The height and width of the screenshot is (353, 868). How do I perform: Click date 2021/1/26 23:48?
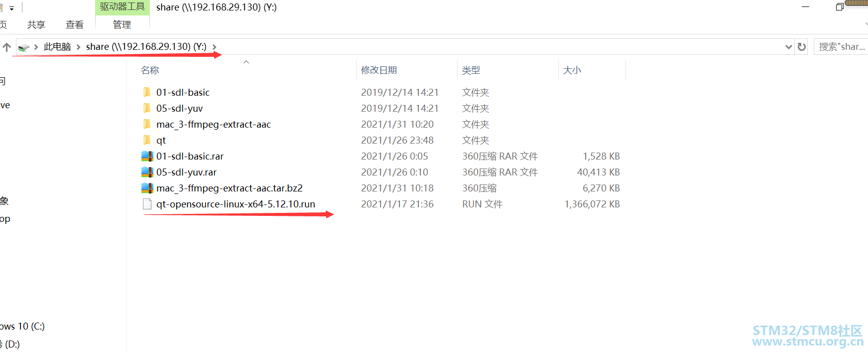tap(397, 140)
